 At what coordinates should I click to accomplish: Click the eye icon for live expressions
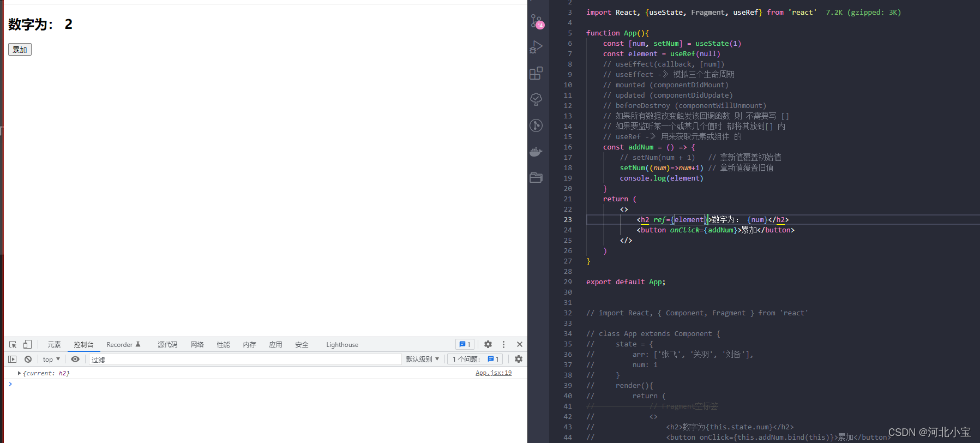click(x=75, y=359)
